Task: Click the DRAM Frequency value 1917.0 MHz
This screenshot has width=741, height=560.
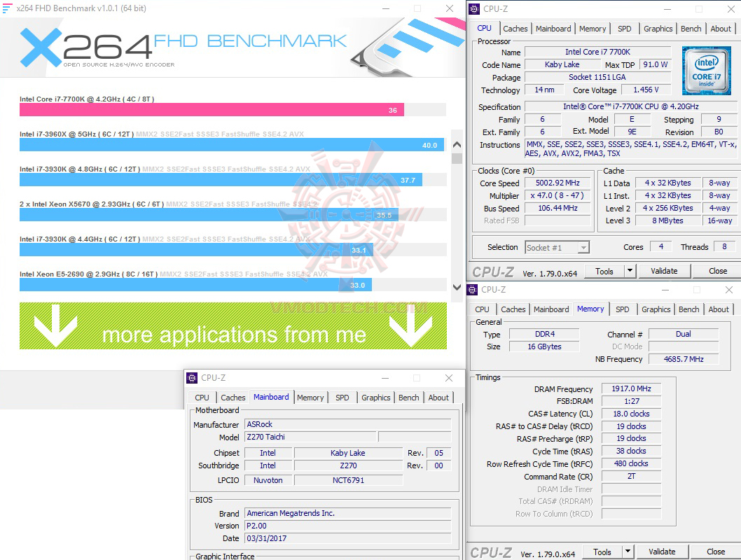Action: [631, 388]
